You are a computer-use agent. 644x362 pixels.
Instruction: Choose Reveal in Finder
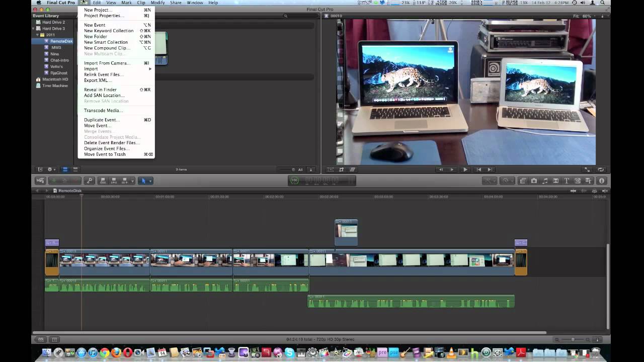pos(116,89)
